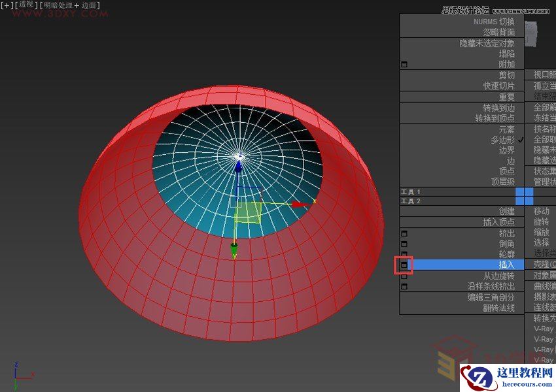Choose 插入 (Inset) from quad menu
Viewport: 556px width, 392px height.
(x=506, y=265)
